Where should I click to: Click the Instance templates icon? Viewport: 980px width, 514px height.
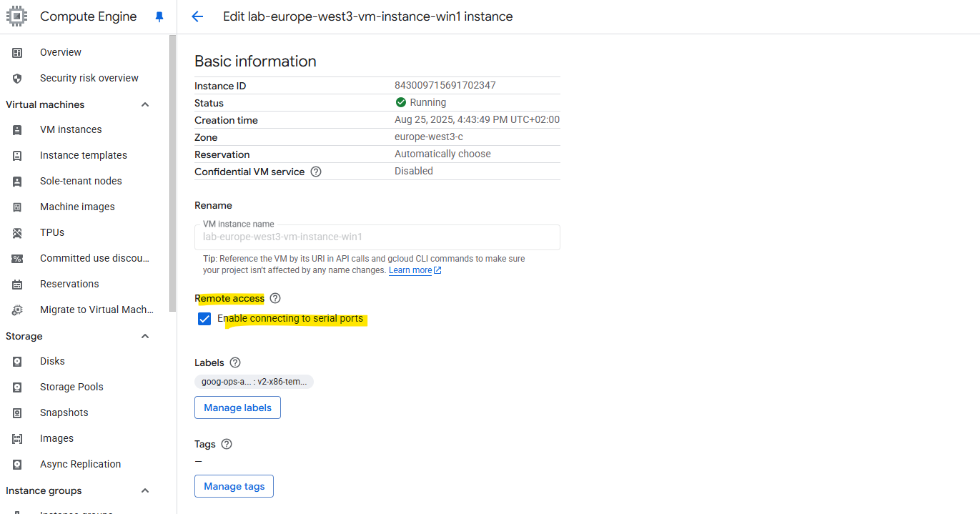point(17,155)
